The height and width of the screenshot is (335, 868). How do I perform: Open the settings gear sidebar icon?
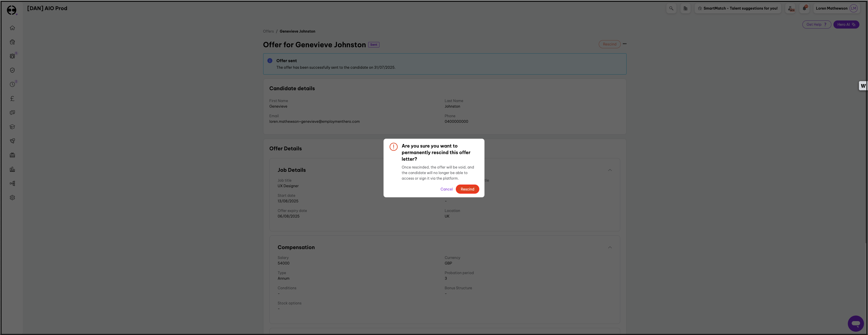click(x=12, y=198)
